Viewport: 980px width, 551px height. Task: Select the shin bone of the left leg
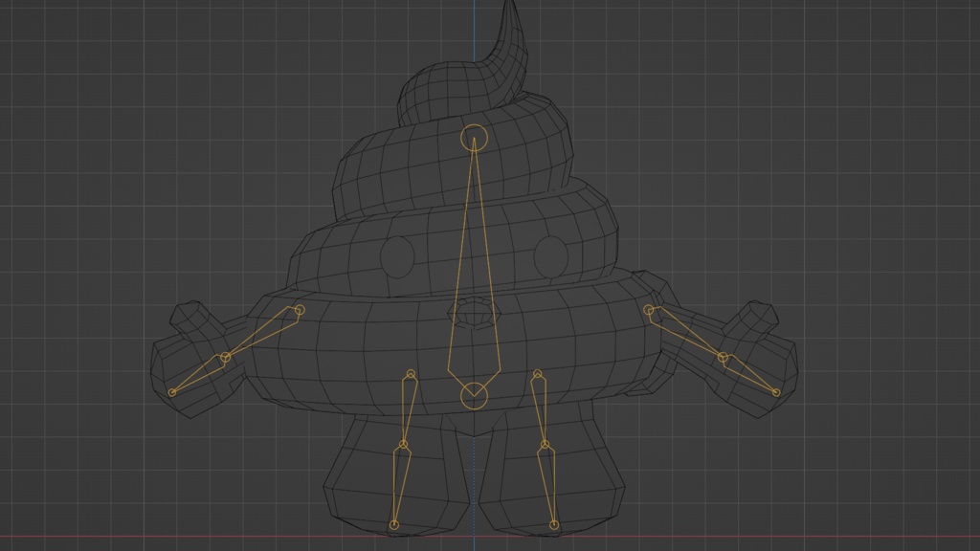(400, 485)
